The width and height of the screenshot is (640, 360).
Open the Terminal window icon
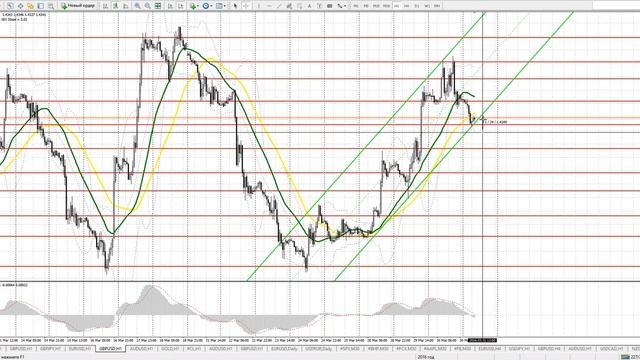pyautogui.click(x=41, y=6)
